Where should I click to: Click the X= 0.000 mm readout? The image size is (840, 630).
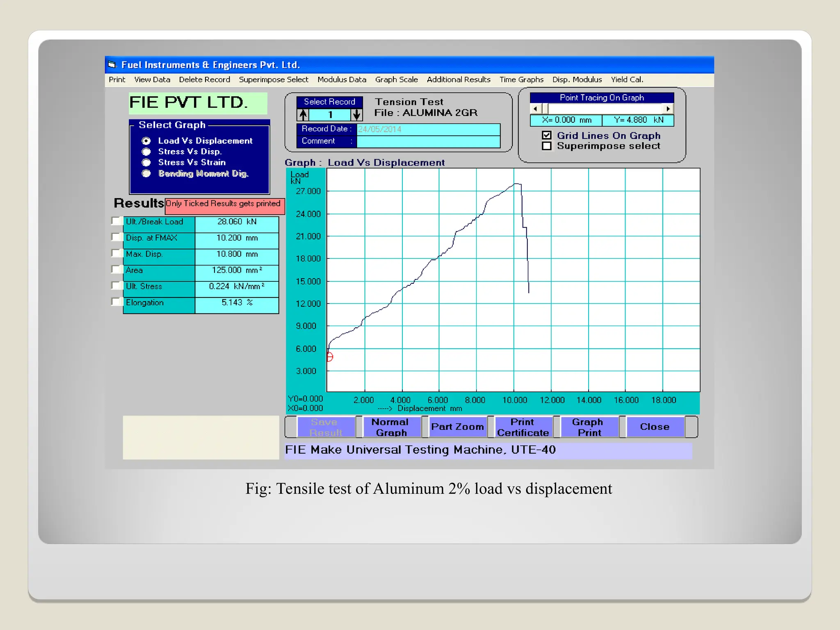pyautogui.click(x=566, y=120)
